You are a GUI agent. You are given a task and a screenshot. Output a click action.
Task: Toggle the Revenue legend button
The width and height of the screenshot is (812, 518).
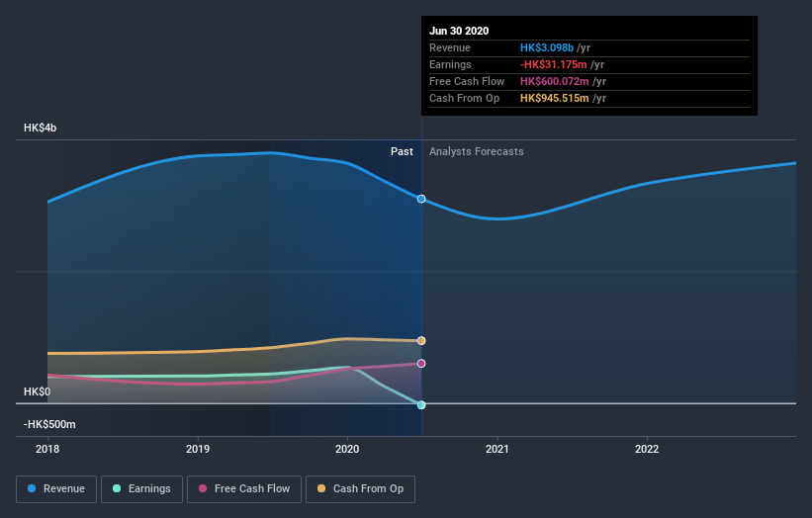tap(56, 489)
